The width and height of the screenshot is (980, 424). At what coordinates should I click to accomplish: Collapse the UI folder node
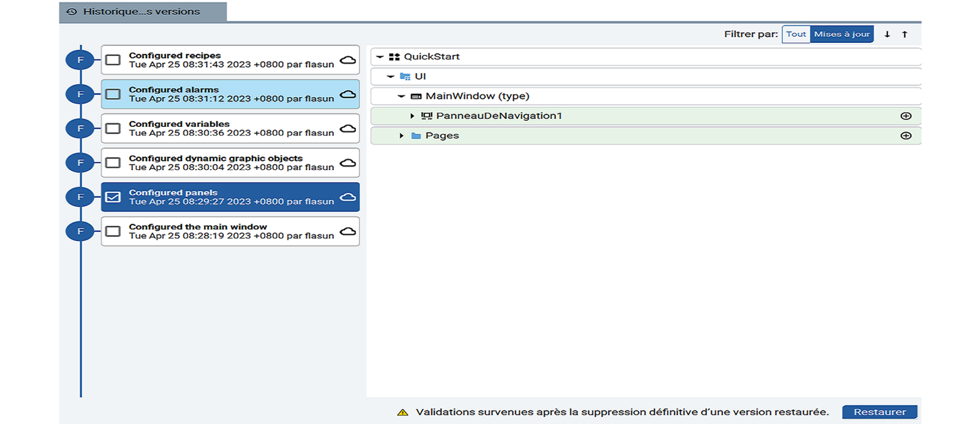tap(390, 77)
